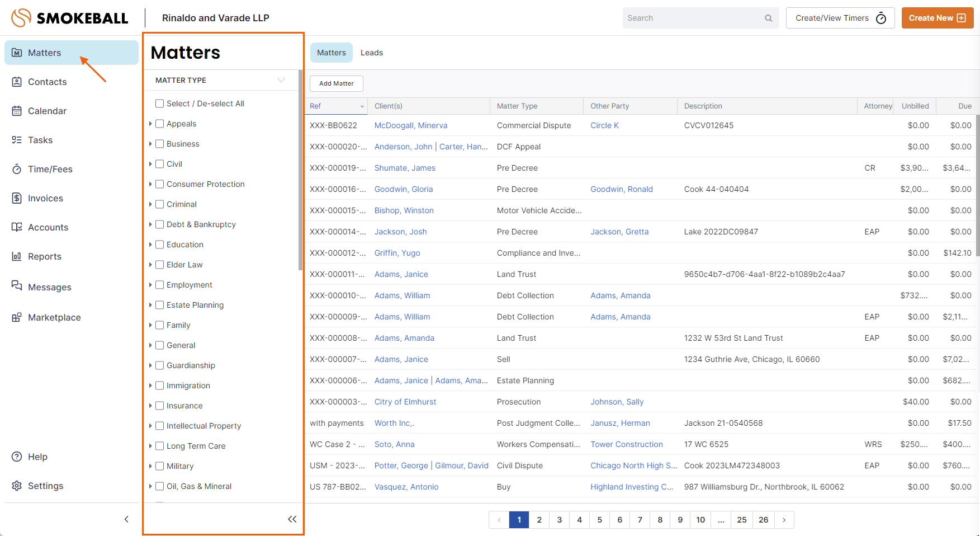Check the Criminal matter type
This screenshot has width=980, height=536.
(160, 204)
